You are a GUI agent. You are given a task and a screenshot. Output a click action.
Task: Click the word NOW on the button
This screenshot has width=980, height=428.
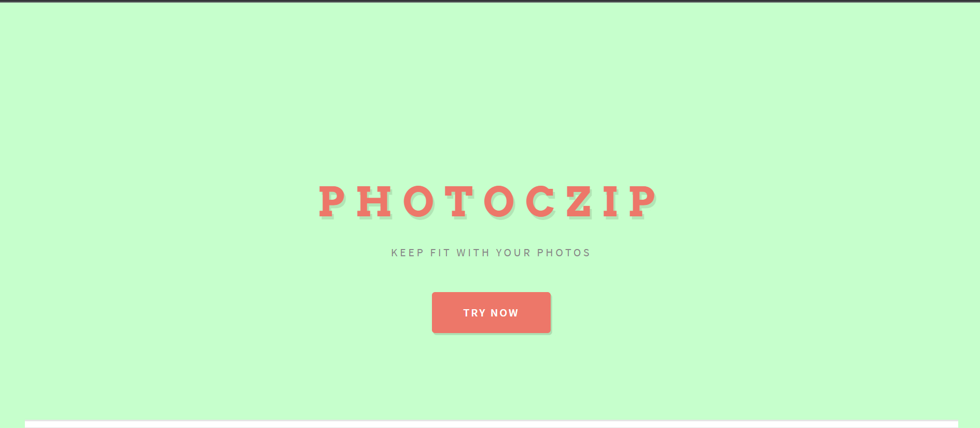(505, 313)
